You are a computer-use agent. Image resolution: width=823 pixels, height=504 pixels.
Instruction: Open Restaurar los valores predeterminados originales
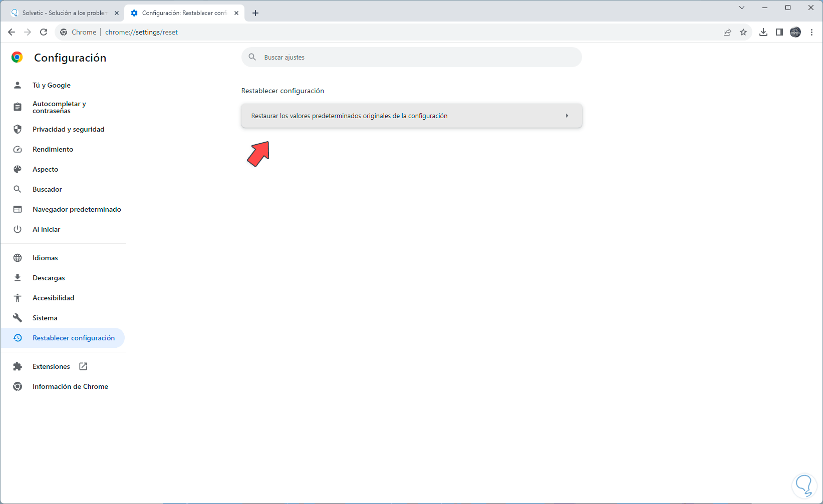pos(412,116)
